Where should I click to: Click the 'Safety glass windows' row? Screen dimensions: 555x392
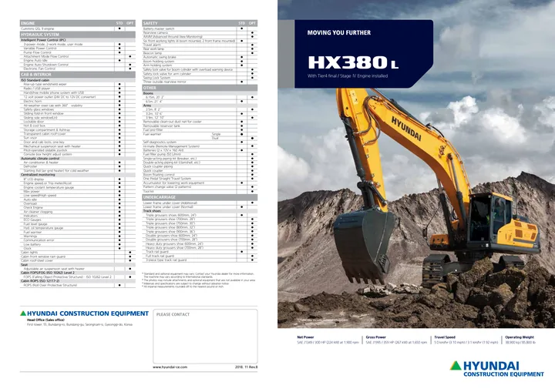[78, 109]
